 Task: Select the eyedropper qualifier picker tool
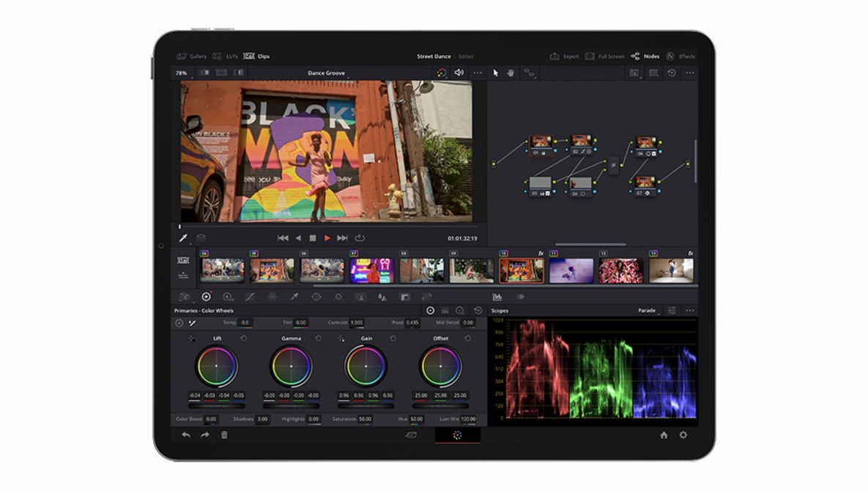(x=183, y=238)
